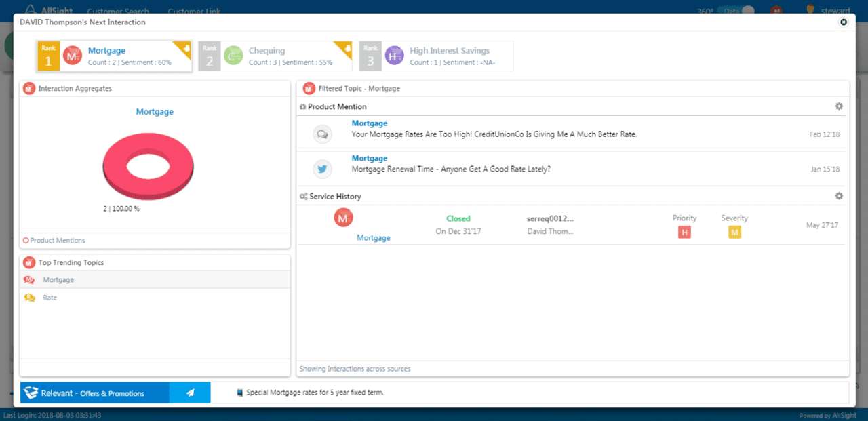Select Mortgage in Top Trending Topics
This screenshot has width=868, height=421.
point(58,280)
